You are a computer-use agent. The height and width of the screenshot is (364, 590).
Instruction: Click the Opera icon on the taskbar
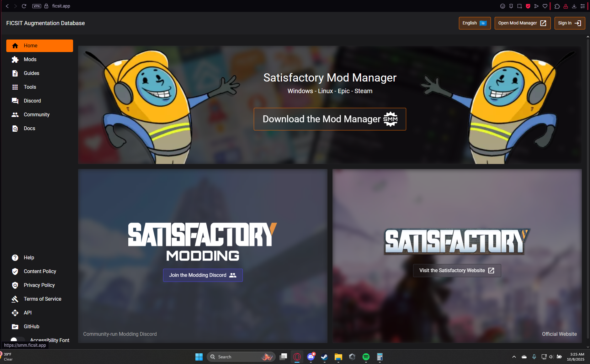tap(297, 357)
